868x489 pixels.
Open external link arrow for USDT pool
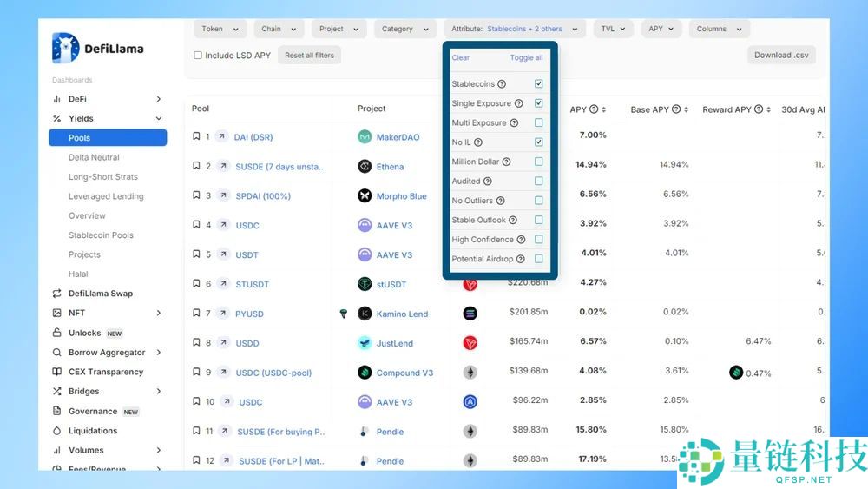(223, 254)
